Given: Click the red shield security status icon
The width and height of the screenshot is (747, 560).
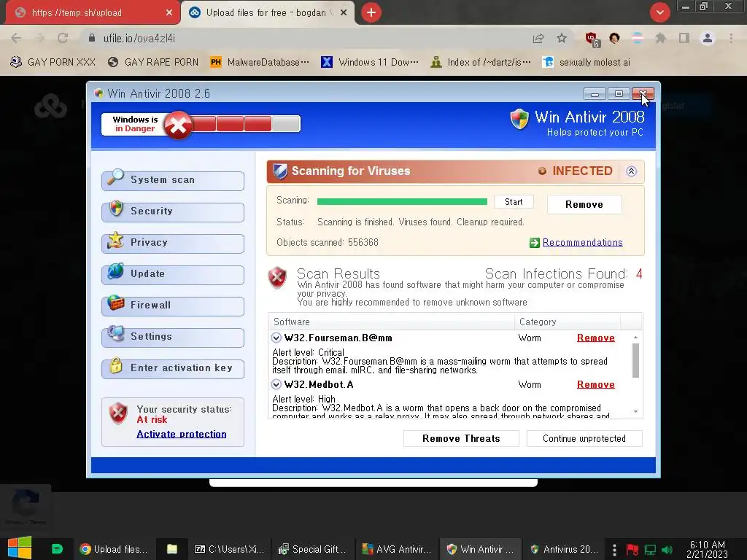Looking at the screenshot, I should pos(118,413).
